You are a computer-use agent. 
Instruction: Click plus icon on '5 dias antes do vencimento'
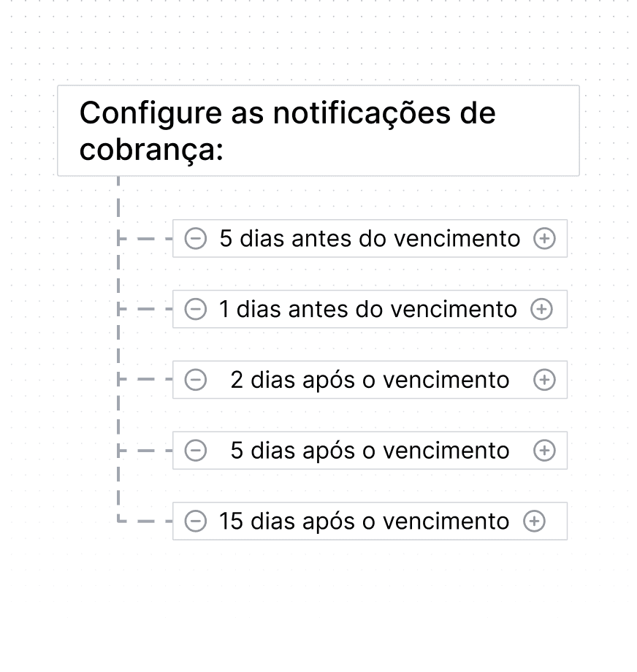(544, 238)
